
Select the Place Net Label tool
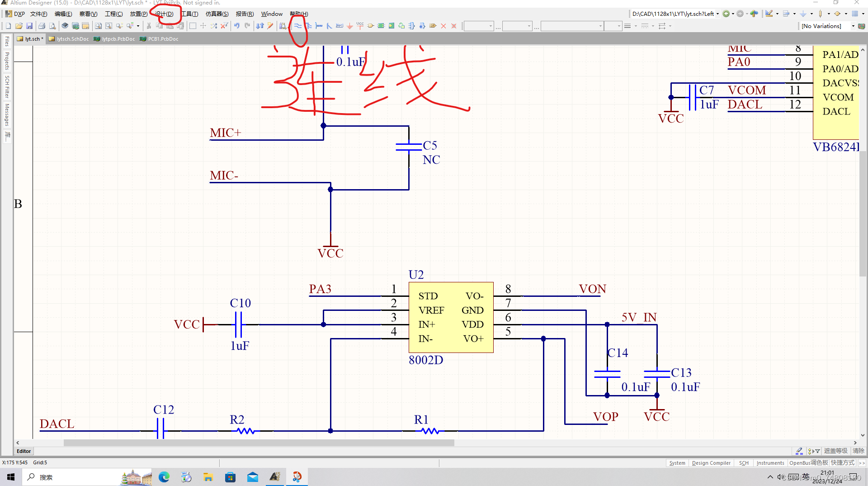340,26
